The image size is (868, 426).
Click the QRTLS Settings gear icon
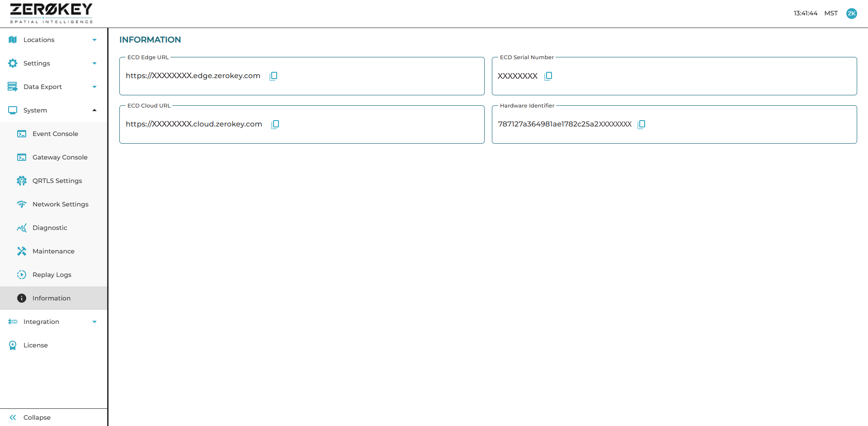coord(21,181)
